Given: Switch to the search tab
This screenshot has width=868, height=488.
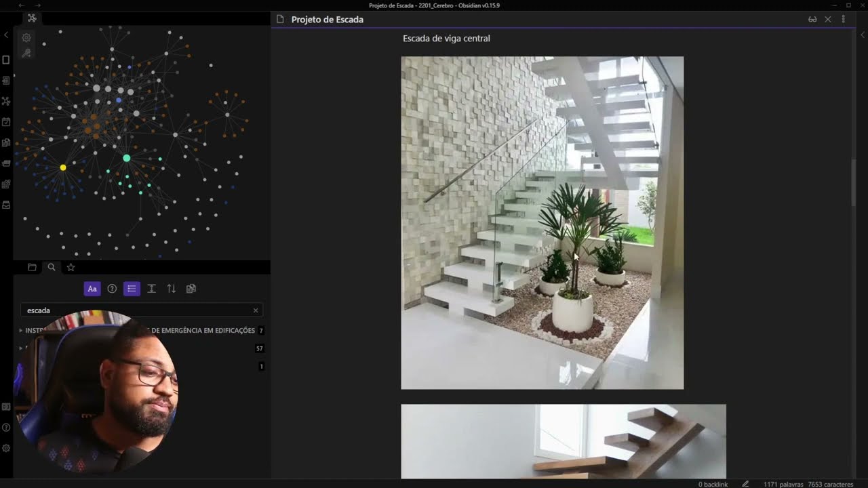Looking at the screenshot, I should [52, 267].
